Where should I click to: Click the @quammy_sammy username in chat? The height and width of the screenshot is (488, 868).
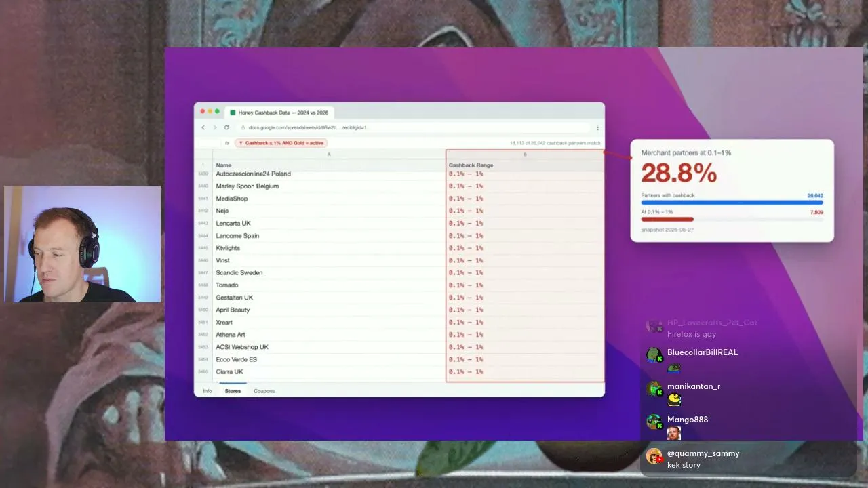[703, 453]
